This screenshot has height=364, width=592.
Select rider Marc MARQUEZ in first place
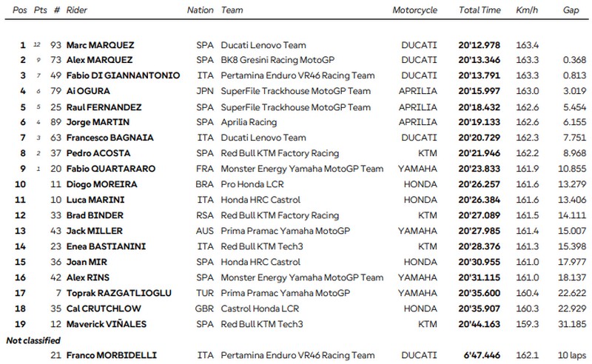[100, 45]
